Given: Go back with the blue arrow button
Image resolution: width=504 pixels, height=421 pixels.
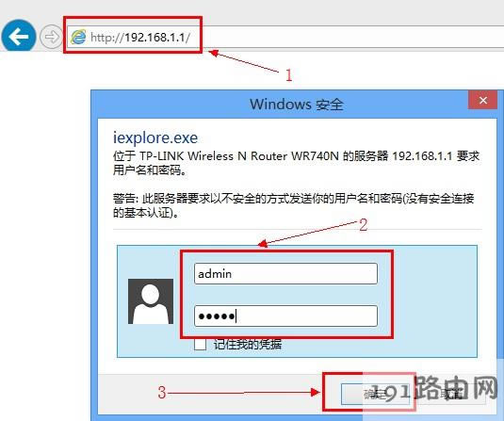Looking at the screenshot, I should click(x=19, y=37).
